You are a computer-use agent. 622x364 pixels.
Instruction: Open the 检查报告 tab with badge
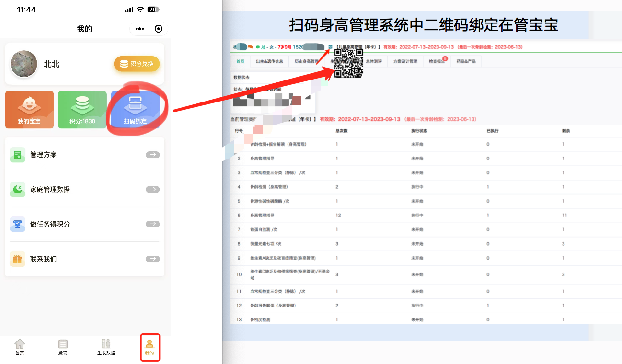[437, 61]
